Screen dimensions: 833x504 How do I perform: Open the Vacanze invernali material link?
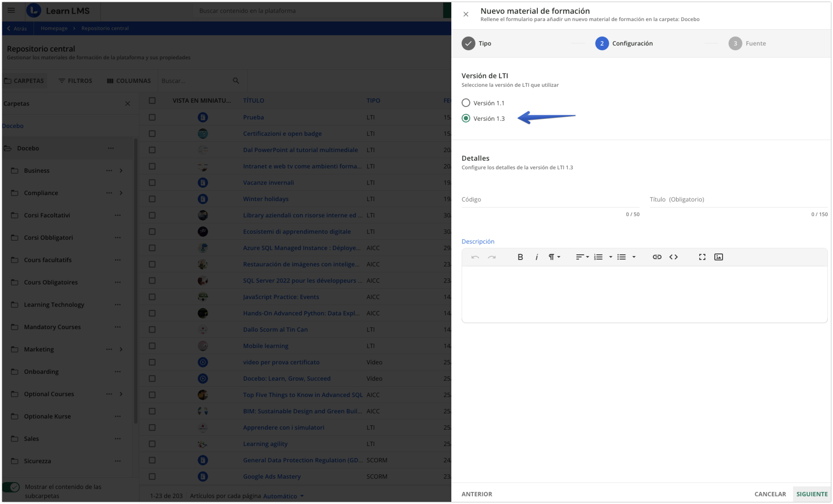268,183
